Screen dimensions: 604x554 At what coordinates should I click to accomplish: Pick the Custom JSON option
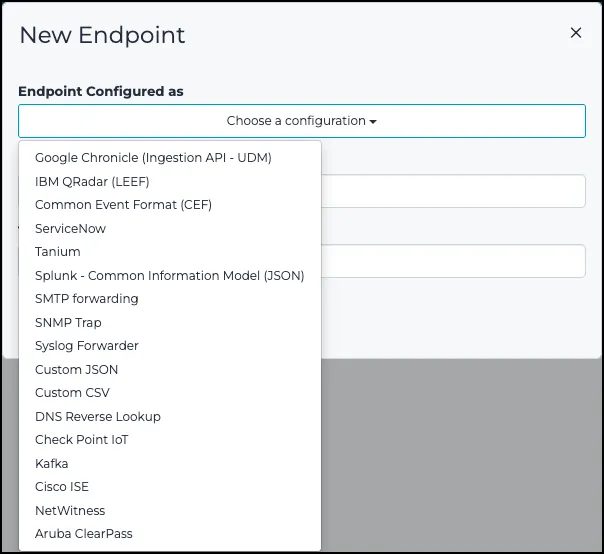point(76,369)
